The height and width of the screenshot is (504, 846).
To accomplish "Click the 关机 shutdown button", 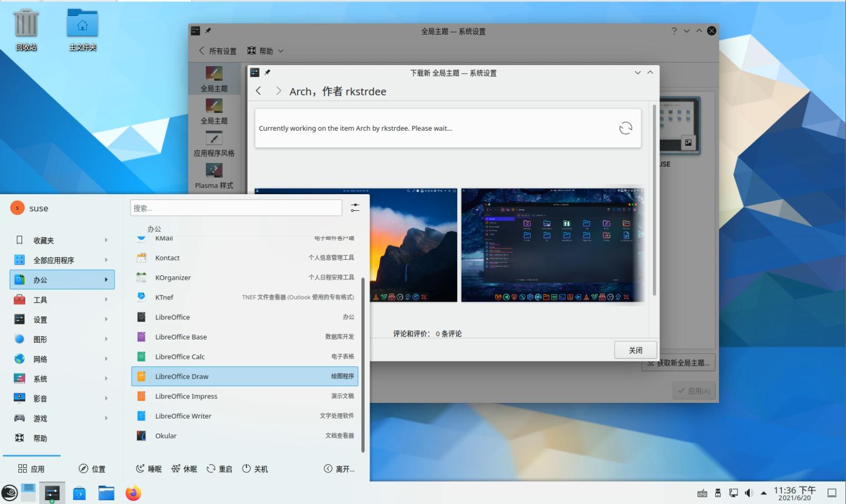I will (x=255, y=469).
